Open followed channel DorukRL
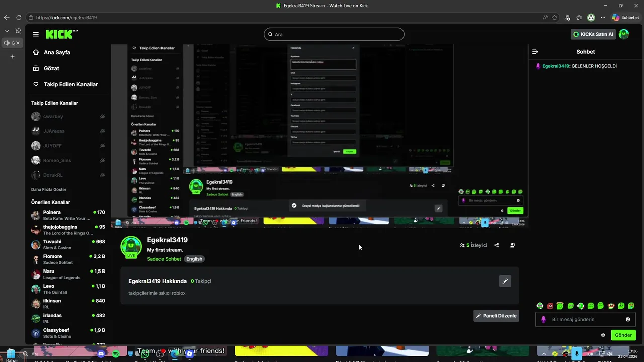This screenshot has height=362, width=644. (x=68, y=175)
